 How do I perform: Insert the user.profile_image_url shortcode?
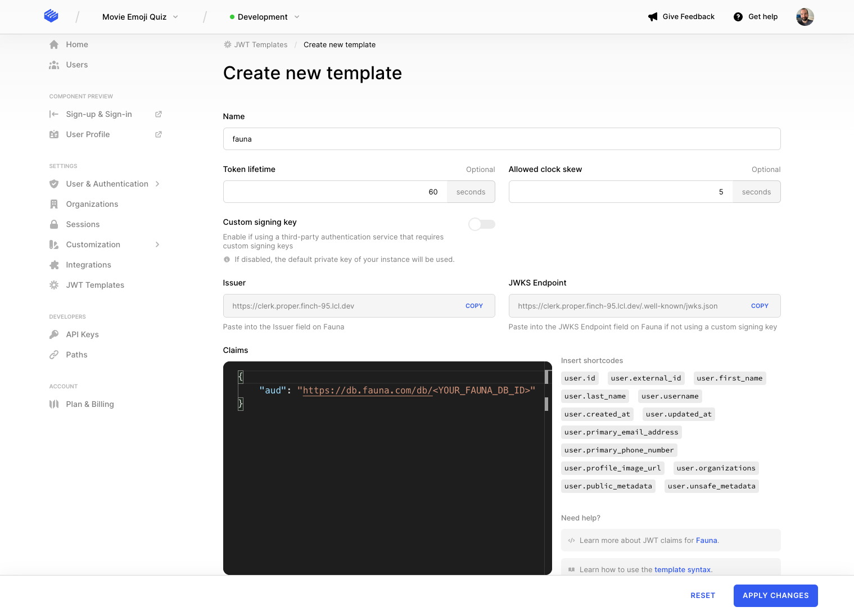coord(613,468)
